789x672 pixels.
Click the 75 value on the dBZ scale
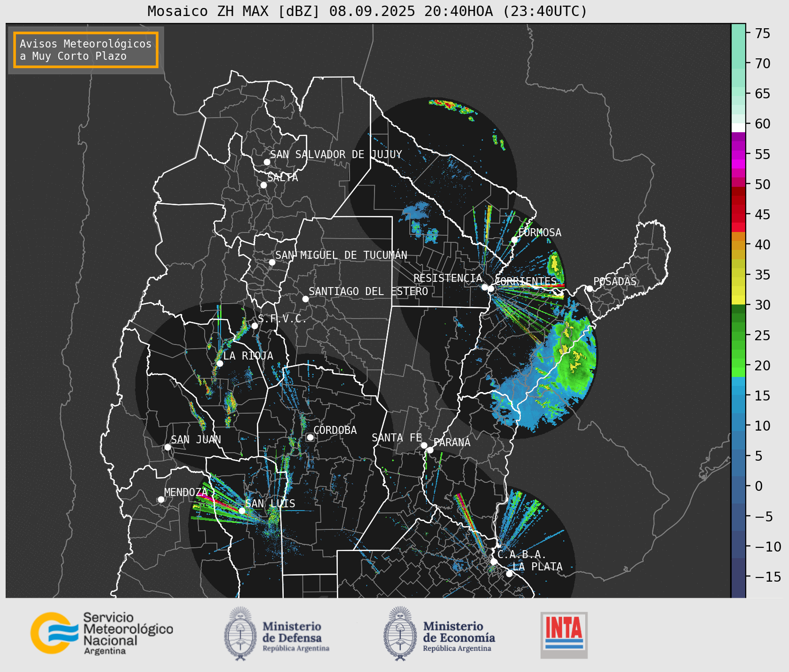click(763, 33)
